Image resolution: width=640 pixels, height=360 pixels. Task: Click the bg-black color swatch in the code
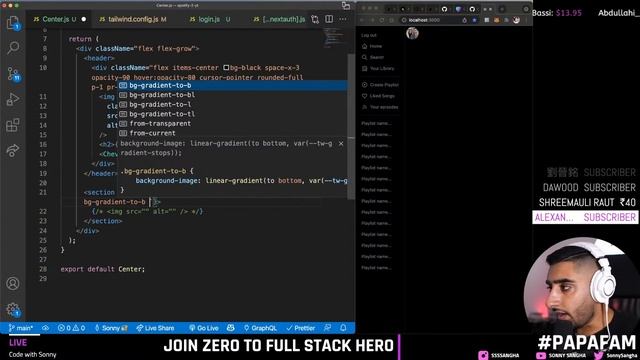pyautogui.click(x=226, y=68)
